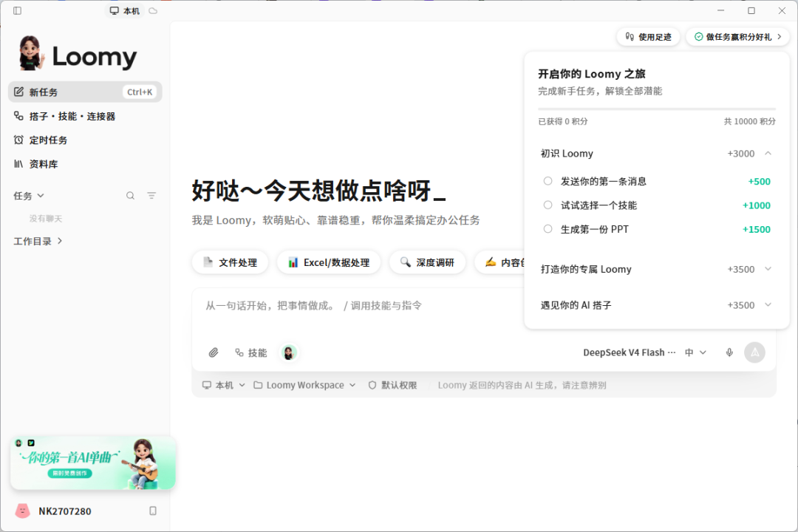Click the +1000 reward points text
The height and width of the screenshot is (532, 798).
click(x=757, y=205)
